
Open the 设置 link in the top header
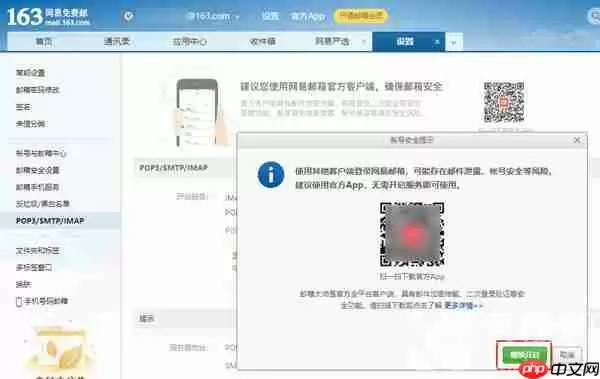point(270,16)
